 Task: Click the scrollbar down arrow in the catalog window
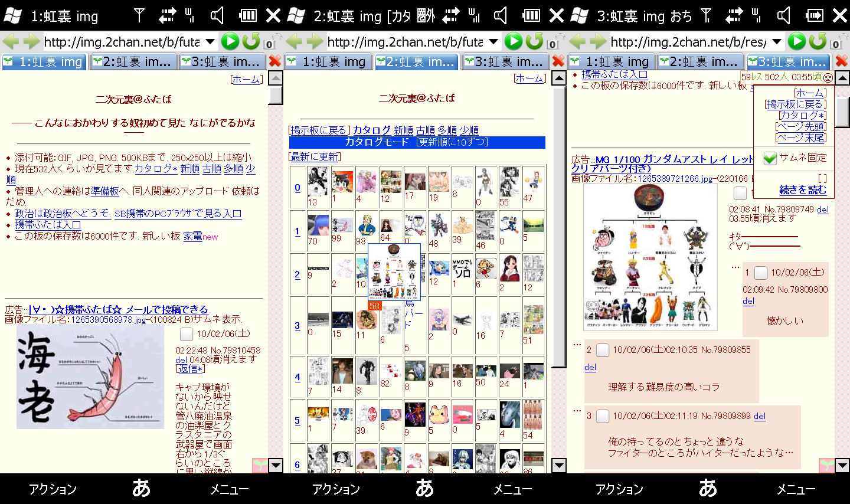pos(558,465)
